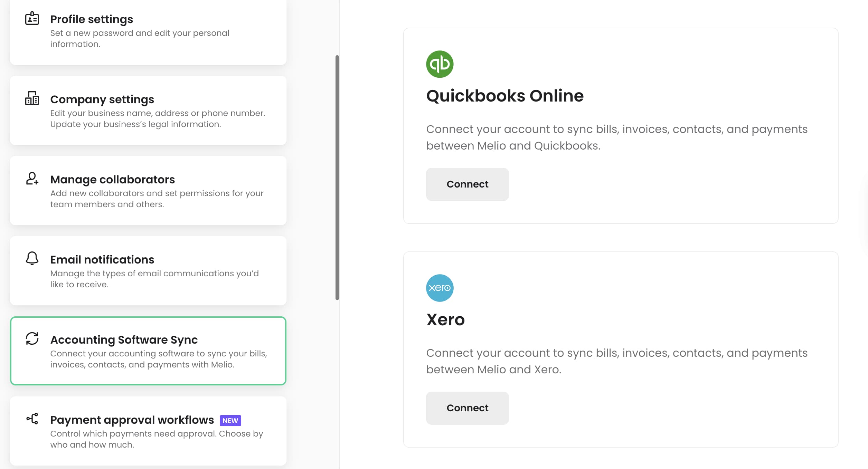Open Payment approval workflows title
This screenshot has height=469, width=868.
click(x=132, y=420)
